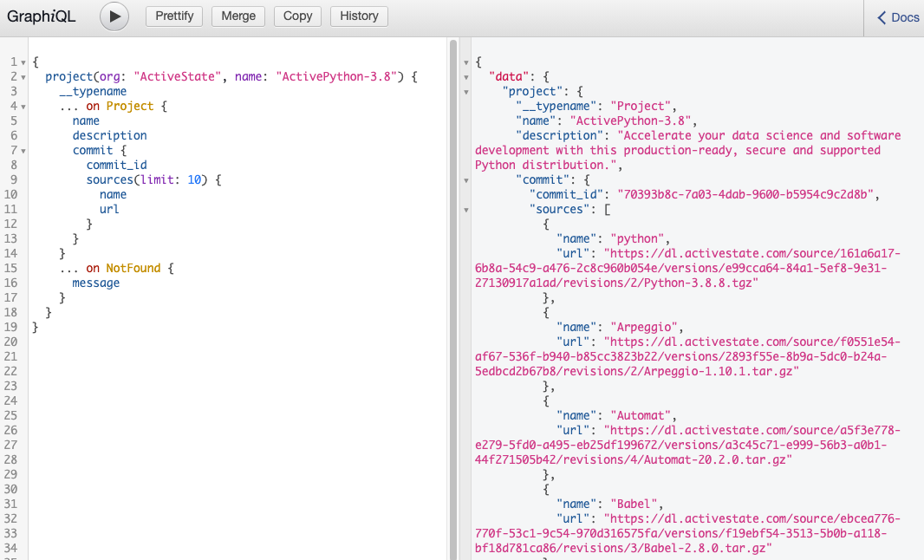Click __typename field on line 3
This screenshot has height=560, width=924.
point(93,91)
